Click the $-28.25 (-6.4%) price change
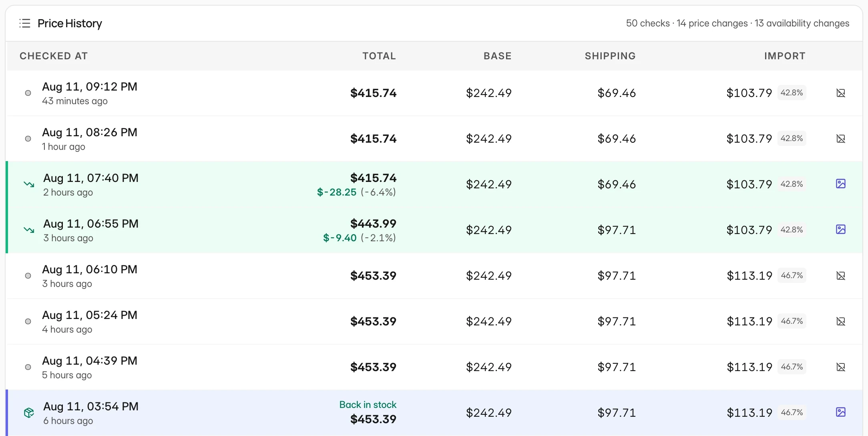This screenshot has width=868, height=436. [356, 192]
